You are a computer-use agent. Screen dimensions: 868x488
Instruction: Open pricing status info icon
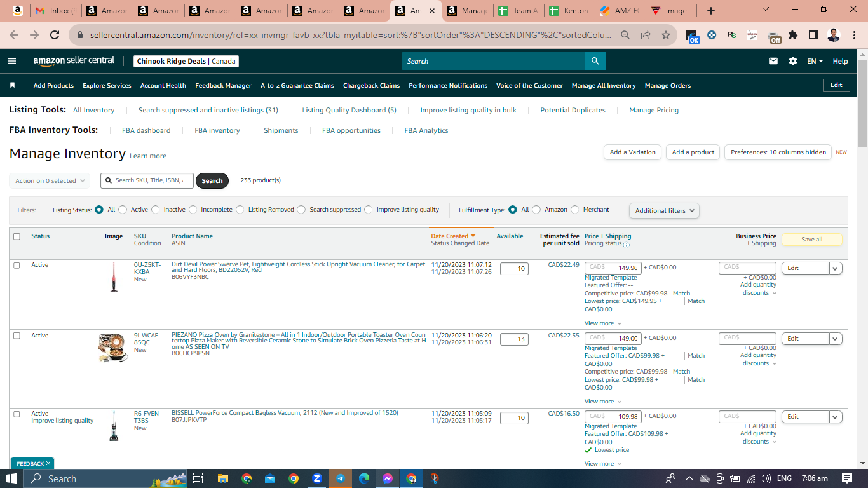627,245
